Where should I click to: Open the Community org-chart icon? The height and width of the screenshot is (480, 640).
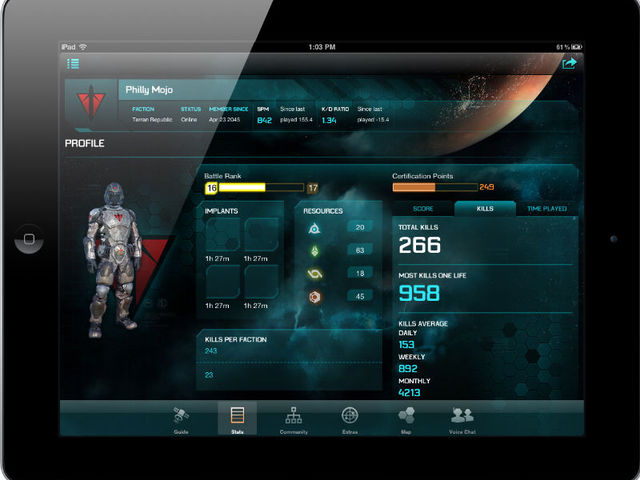(293, 415)
